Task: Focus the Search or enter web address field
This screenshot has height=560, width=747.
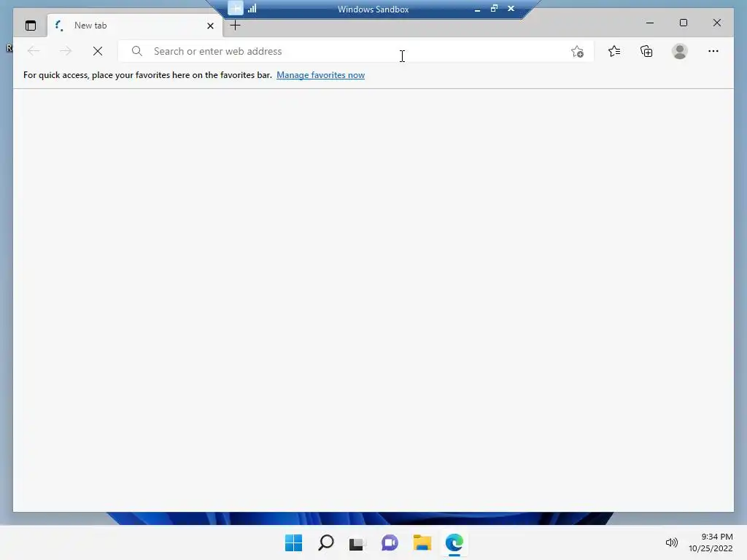Action: click(356, 51)
